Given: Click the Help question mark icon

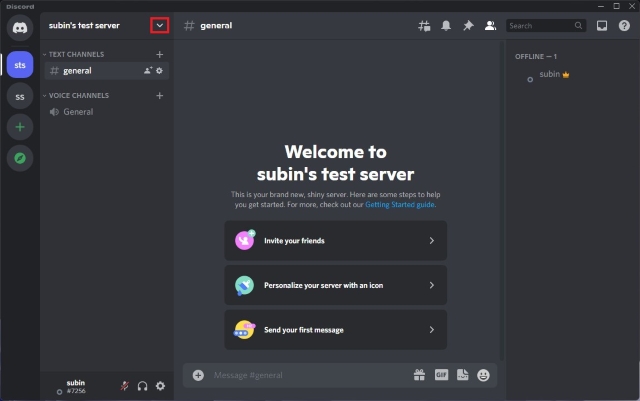Looking at the screenshot, I should tap(624, 25).
